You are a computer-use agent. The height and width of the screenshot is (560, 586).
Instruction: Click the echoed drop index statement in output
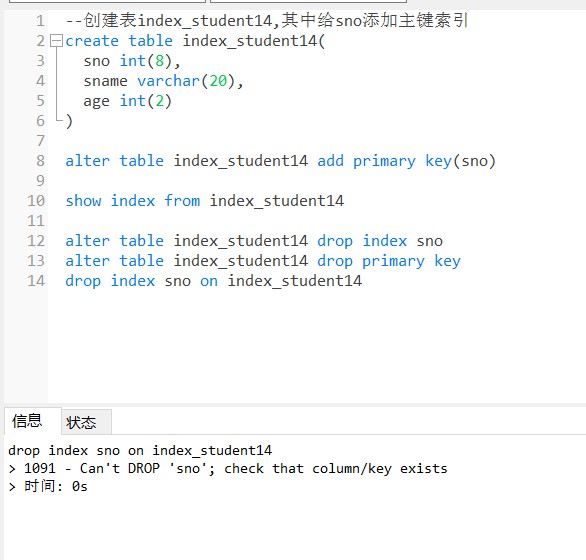[140, 451]
